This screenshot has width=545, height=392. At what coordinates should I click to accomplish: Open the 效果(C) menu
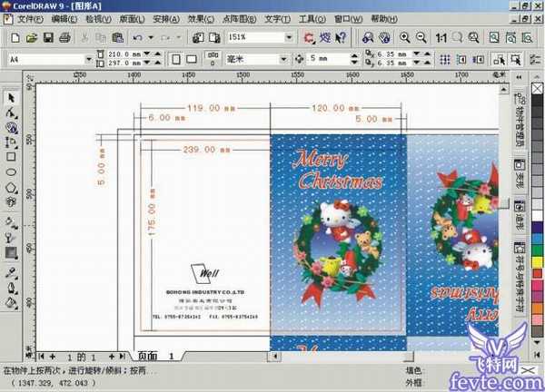coord(203,18)
